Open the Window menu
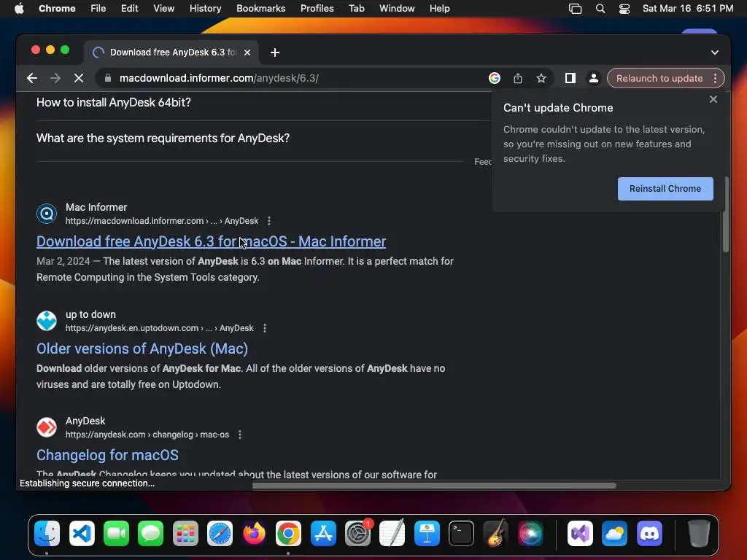 coord(397,8)
